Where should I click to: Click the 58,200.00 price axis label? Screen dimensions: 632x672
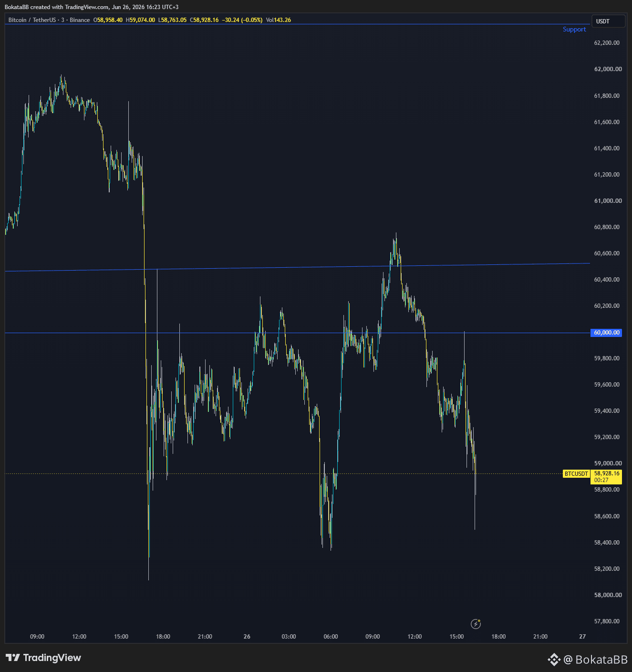[607, 569]
